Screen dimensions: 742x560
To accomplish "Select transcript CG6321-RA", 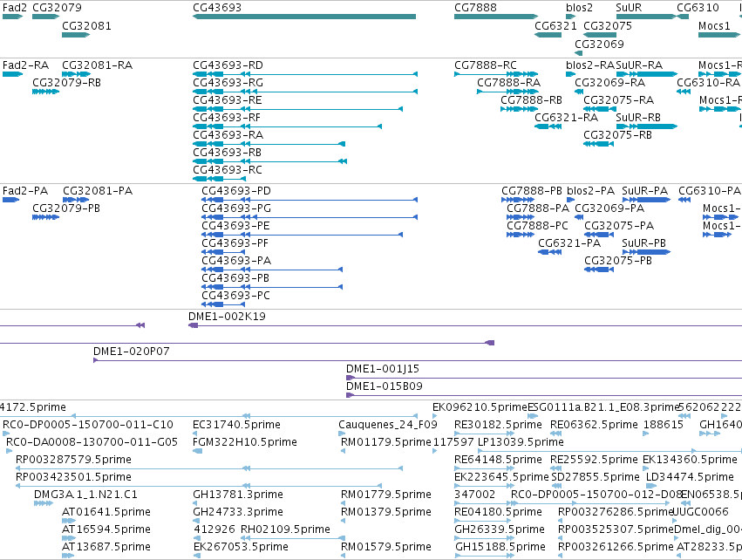I will 548,126.
